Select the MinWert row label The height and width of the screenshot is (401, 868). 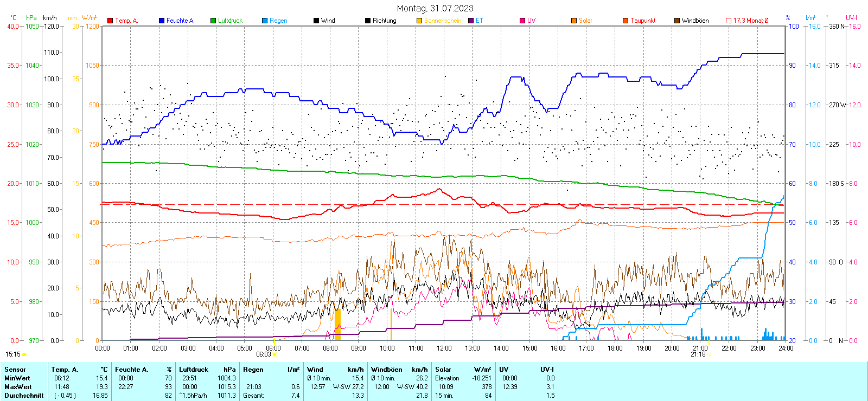[x=17, y=378]
